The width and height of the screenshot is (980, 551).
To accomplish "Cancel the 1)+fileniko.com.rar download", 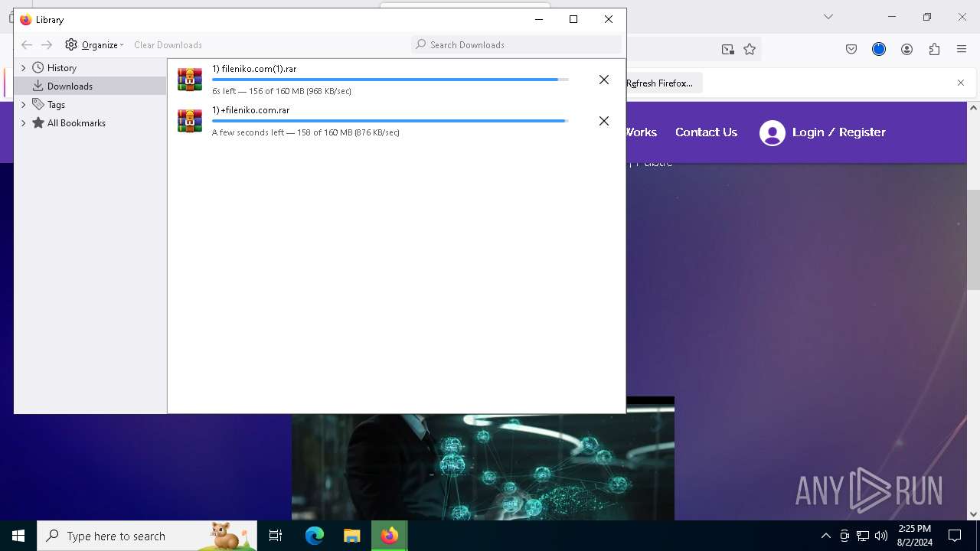I will coord(604,121).
